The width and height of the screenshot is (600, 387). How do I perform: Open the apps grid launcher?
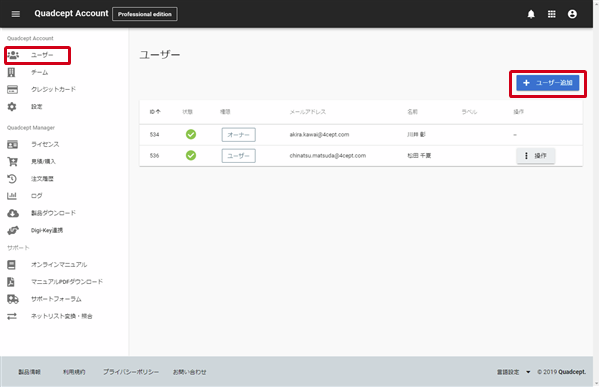[551, 14]
